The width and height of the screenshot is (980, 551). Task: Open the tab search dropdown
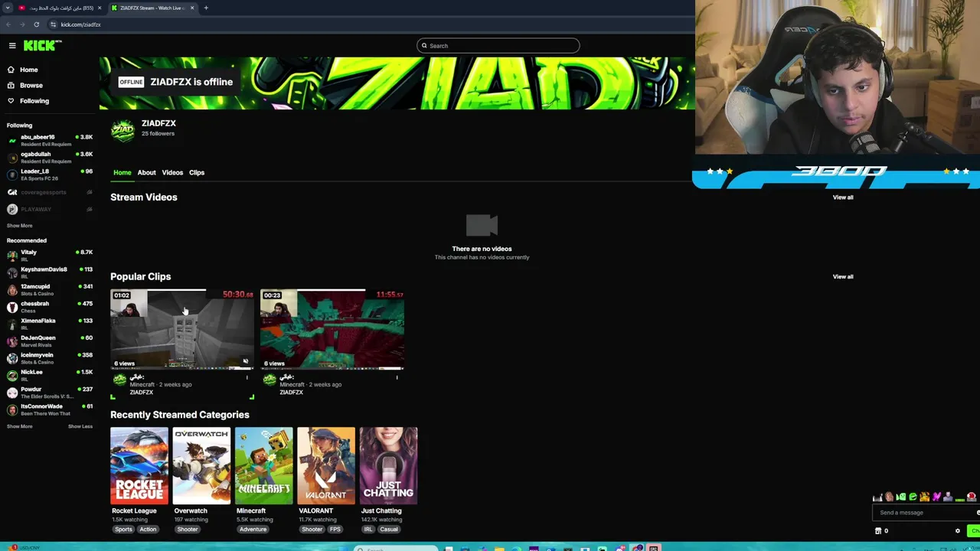[8, 8]
